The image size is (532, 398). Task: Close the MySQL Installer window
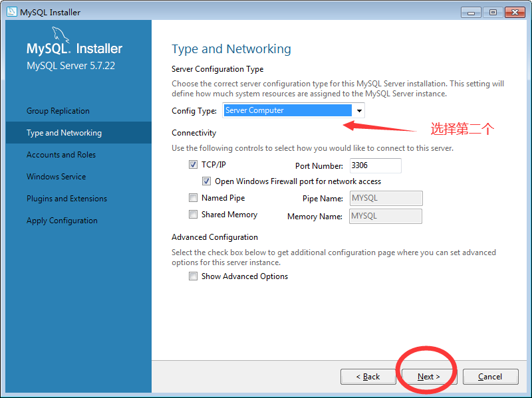pos(515,13)
